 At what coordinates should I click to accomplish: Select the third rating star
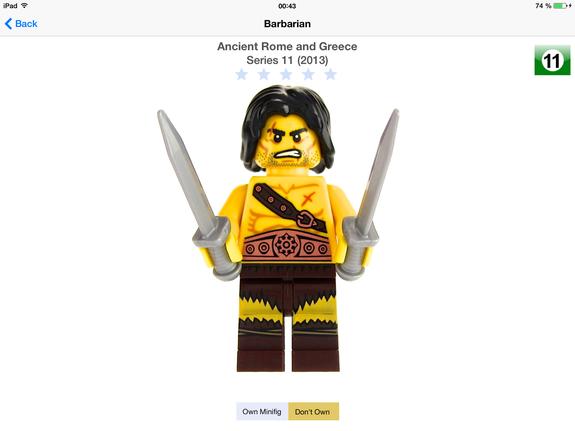[286, 74]
